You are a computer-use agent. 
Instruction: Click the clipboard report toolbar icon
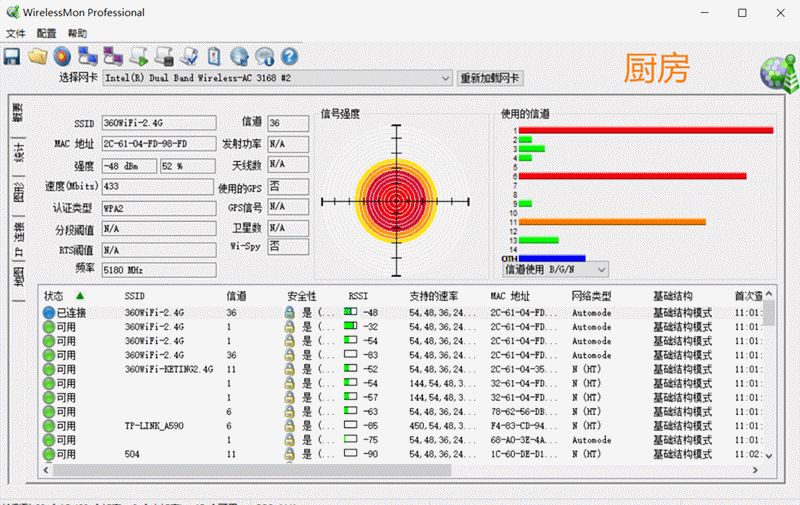click(214, 56)
